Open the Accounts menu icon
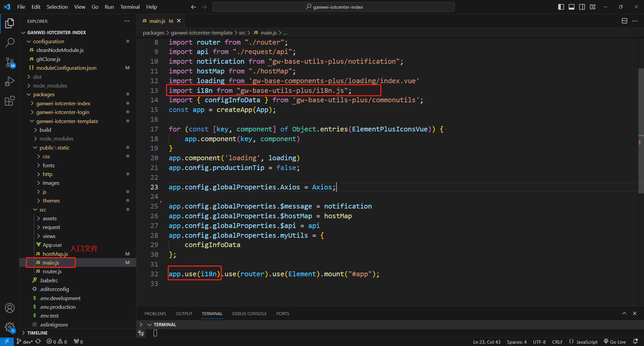The image size is (644, 346). click(x=10, y=308)
